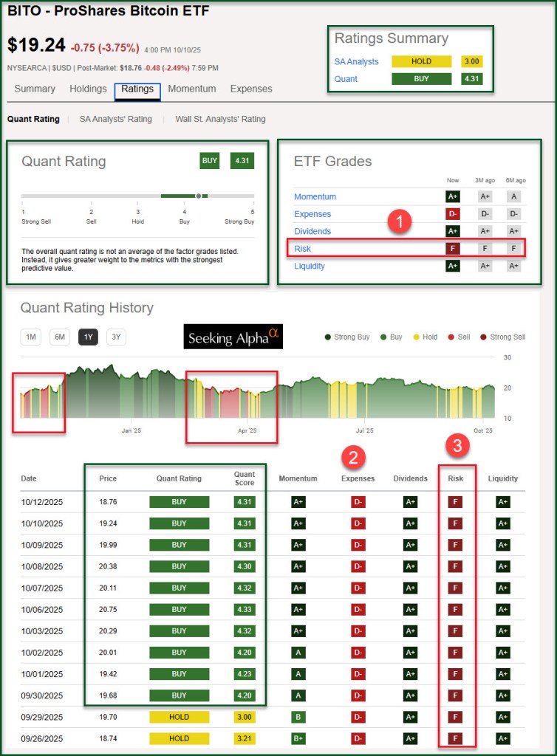Switch to the Momentum tab
The image size is (557, 756).
[x=192, y=89]
